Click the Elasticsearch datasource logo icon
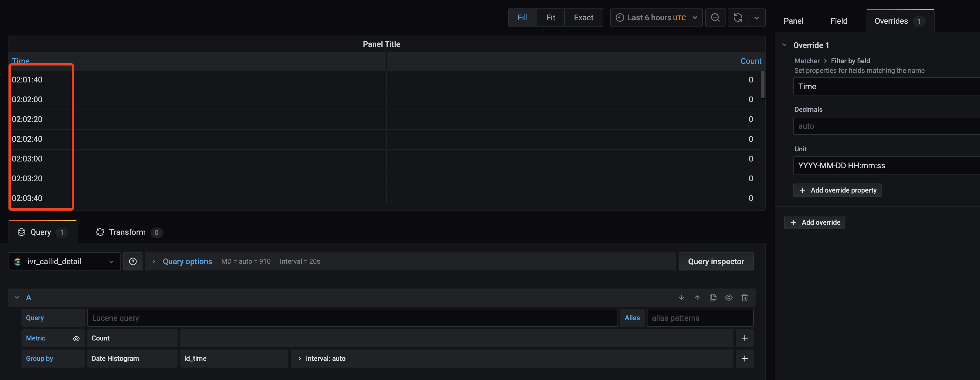Viewport: 980px width, 380px height. [17, 261]
